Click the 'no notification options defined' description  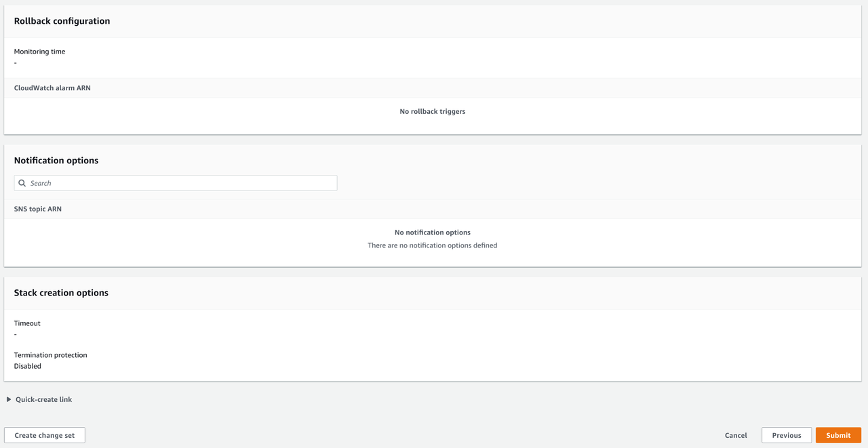(433, 245)
